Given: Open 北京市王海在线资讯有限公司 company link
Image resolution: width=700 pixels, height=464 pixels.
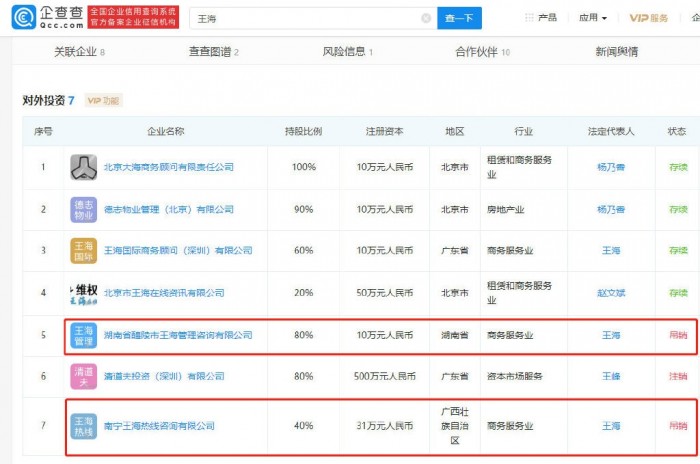Looking at the screenshot, I should coord(164,293).
